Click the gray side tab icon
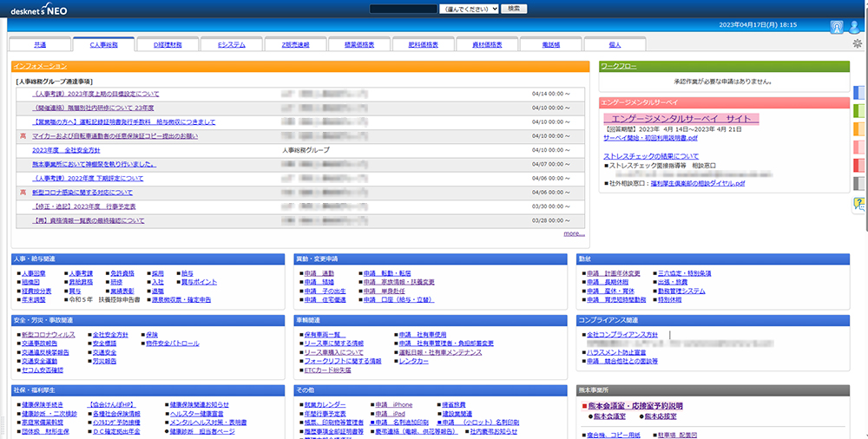 click(x=859, y=183)
